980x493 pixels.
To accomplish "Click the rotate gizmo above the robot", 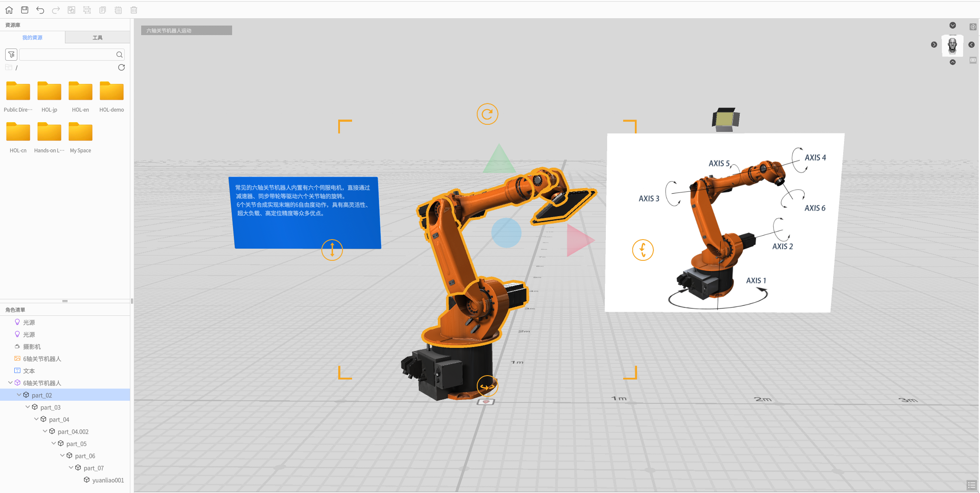I will 487,114.
